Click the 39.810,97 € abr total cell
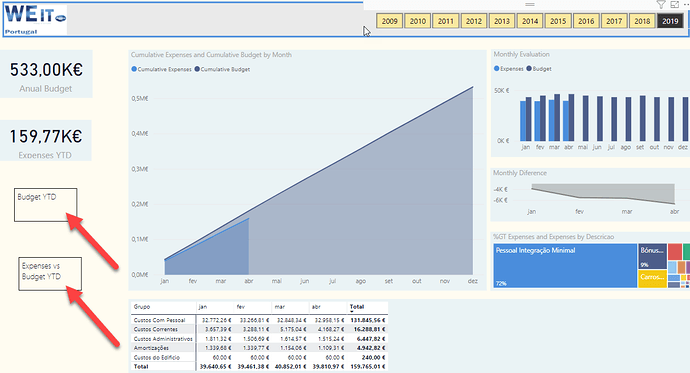690x373 pixels. click(328, 366)
